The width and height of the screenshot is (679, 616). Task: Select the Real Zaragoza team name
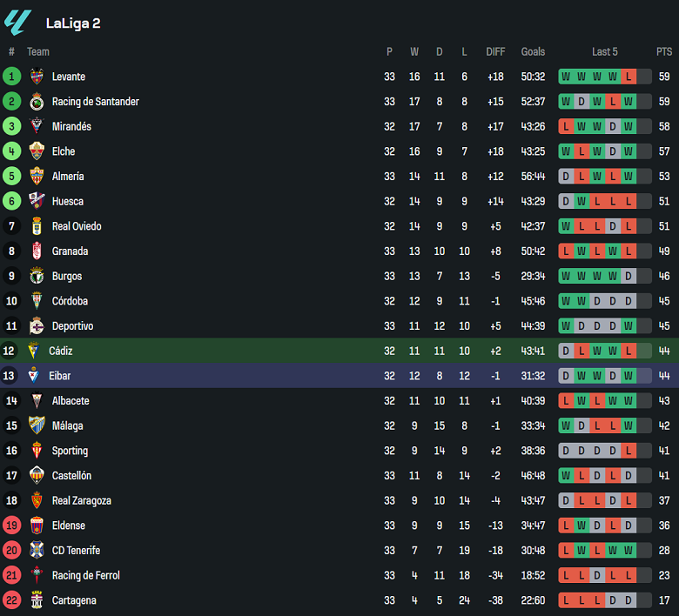(x=81, y=501)
